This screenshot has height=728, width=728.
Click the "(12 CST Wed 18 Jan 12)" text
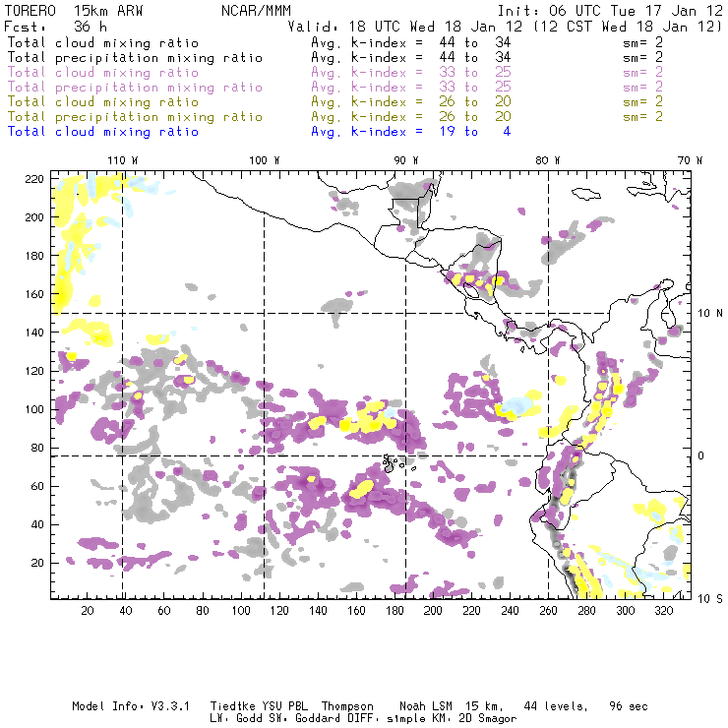(x=628, y=26)
